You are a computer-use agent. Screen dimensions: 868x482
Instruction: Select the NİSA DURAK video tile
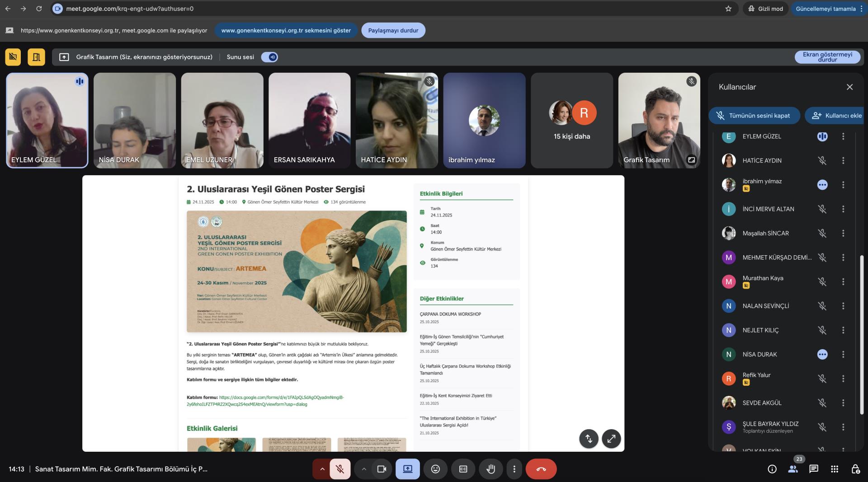[x=135, y=120]
